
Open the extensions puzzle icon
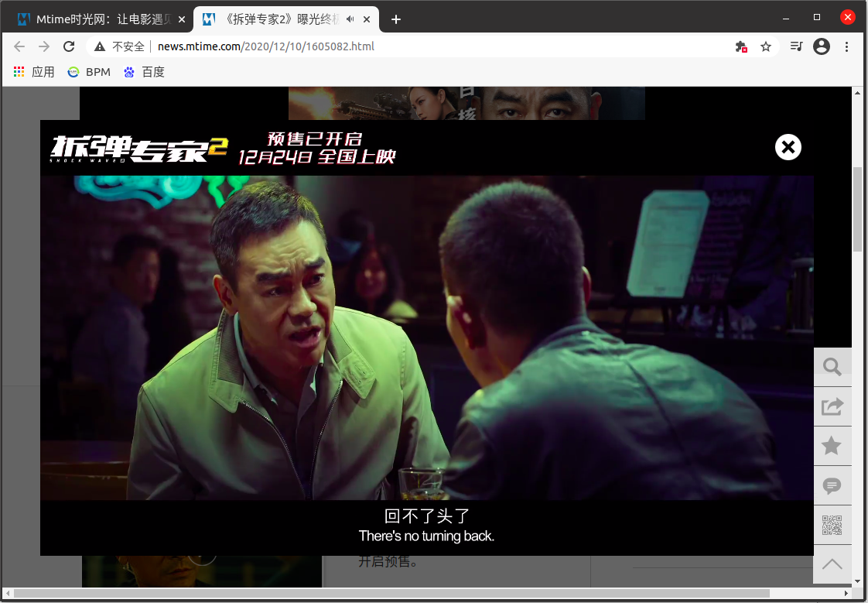coord(740,46)
